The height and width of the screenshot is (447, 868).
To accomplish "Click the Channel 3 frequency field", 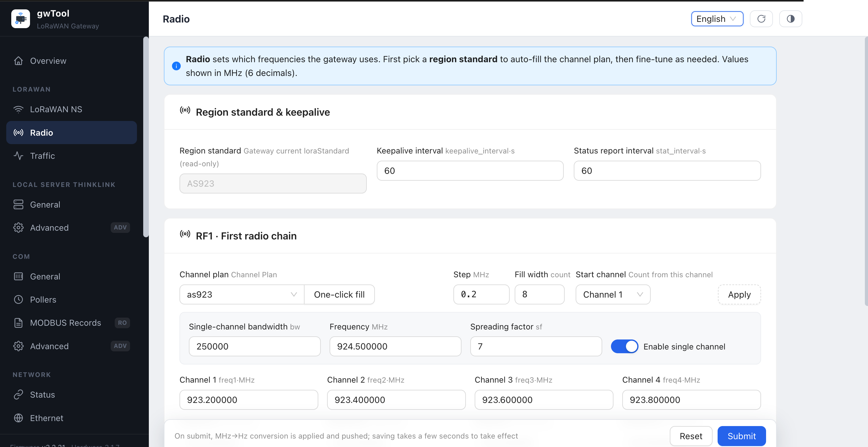I will [x=544, y=400].
